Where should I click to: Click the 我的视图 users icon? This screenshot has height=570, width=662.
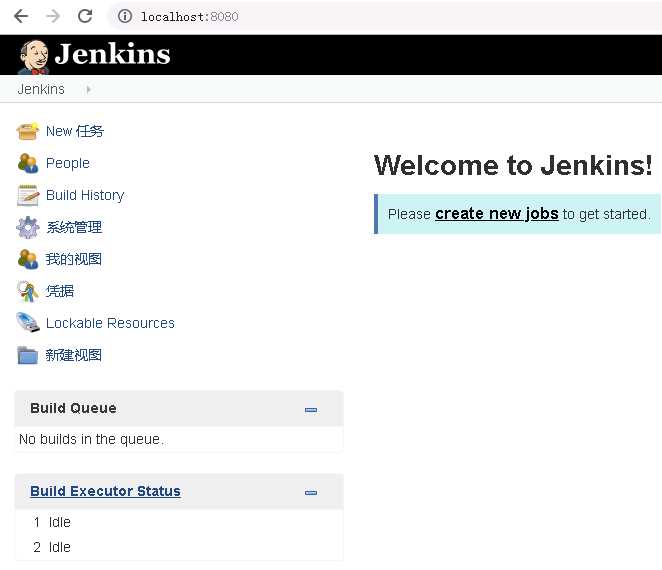pyautogui.click(x=28, y=259)
